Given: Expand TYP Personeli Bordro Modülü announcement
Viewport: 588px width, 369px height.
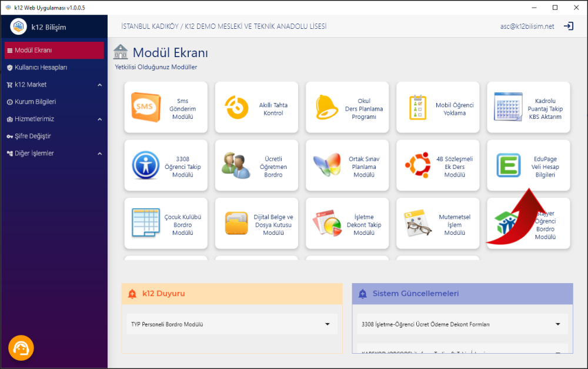Looking at the screenshot, I should pos(232,324).
